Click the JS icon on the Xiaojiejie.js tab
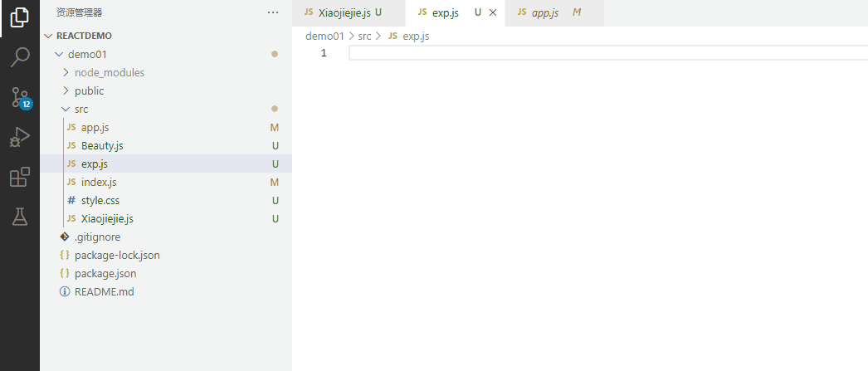Image resolution: width=868 pixels, height=371 pixels. tap(309, 12)
